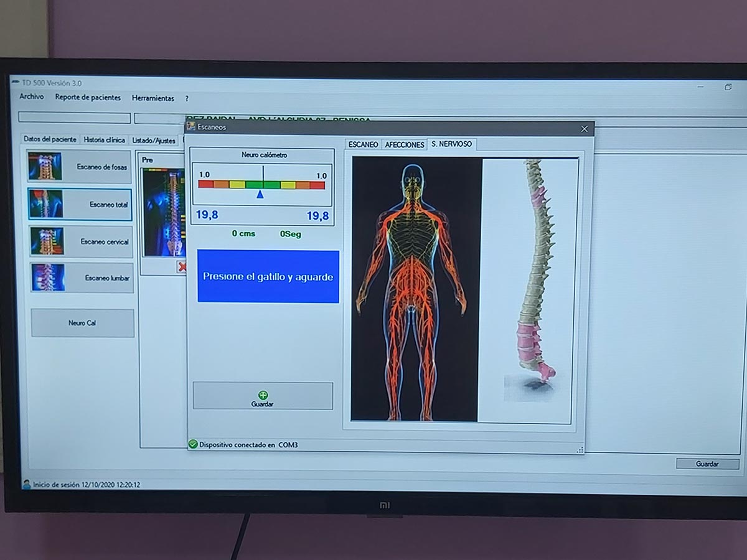Click the green connected-device status icon
747x560 pixels.
(x=193, y=444)
